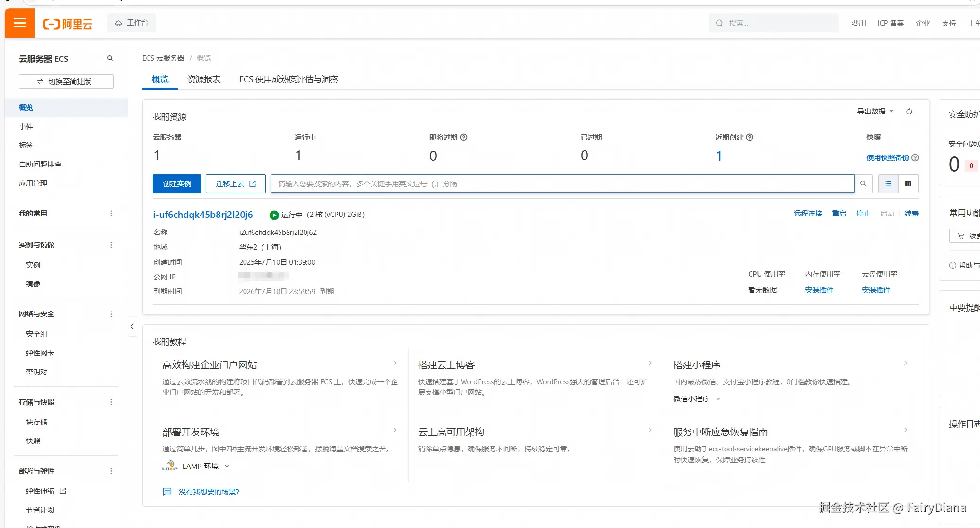980x528 pixels.
Task: Open the 导出数据 dropdown
Action: click(x=875, y=112)
